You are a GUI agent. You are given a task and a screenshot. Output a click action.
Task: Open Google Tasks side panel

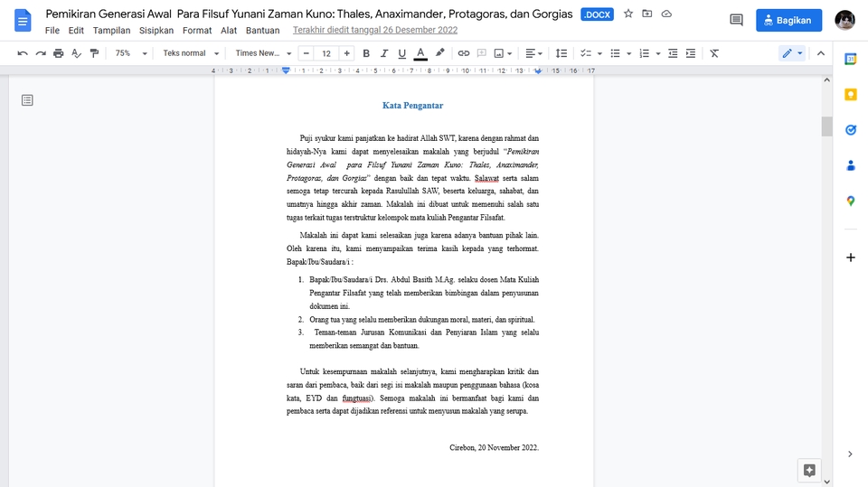click(x=851, y=130)
